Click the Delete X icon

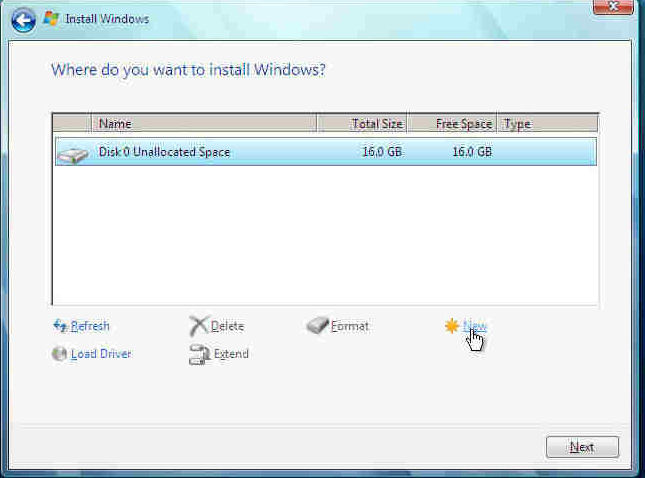(198, 326)
